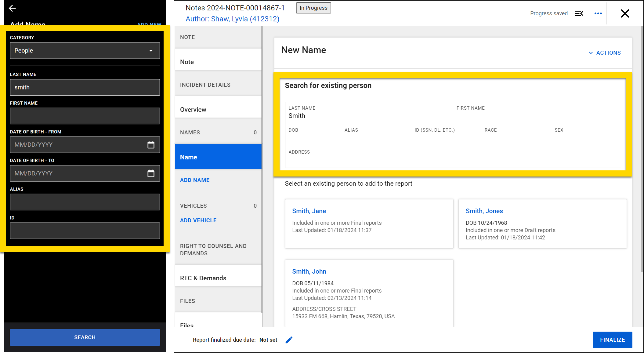Image resolution: width=644 pixels, height=353 pixels.
Task: Open the three-dot more options menu
Action: click(x=598, y=13)
